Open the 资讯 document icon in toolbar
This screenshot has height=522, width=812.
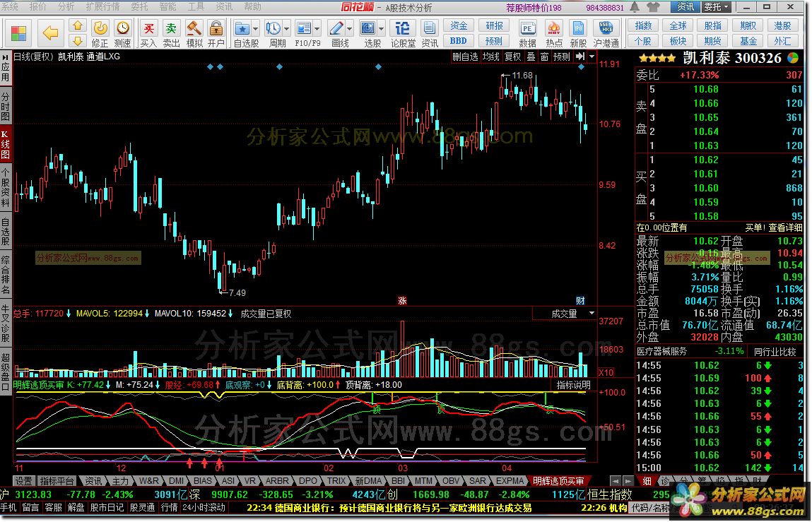click(x=429, y=28)
